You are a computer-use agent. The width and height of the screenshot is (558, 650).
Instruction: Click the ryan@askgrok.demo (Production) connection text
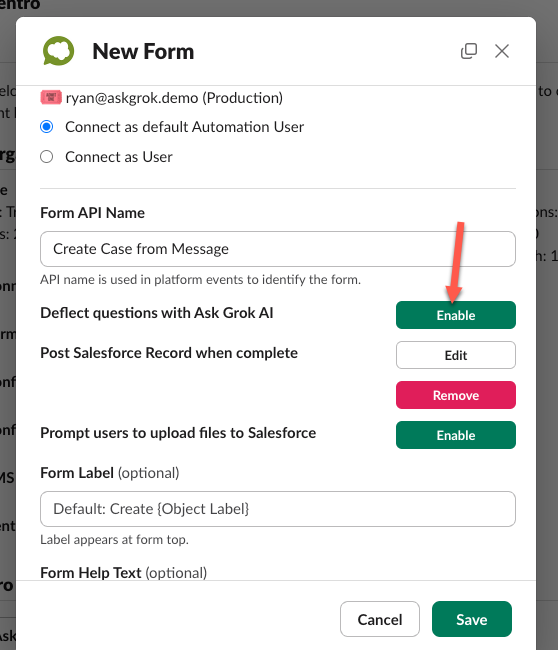[x=174, y=98]
